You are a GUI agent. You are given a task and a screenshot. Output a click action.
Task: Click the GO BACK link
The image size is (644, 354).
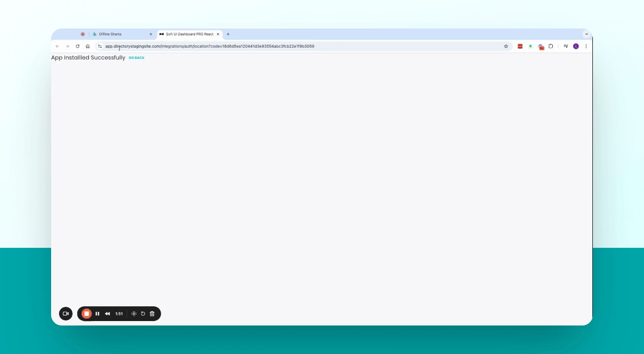137,58
